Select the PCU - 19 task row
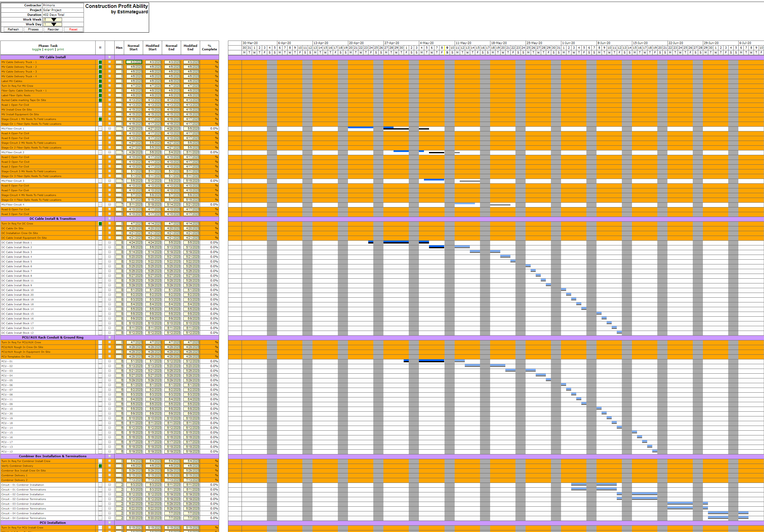 tap(48, 418)
